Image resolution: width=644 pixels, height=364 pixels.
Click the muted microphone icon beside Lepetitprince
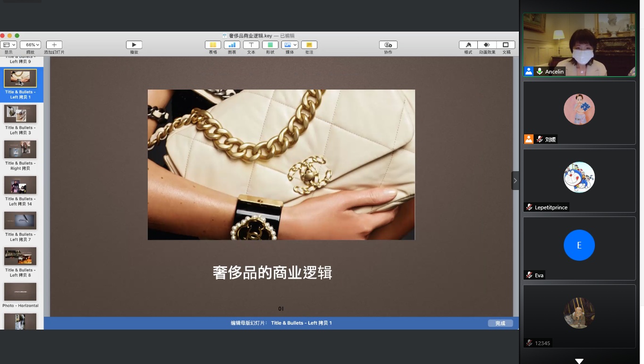(x=529, y=207)
